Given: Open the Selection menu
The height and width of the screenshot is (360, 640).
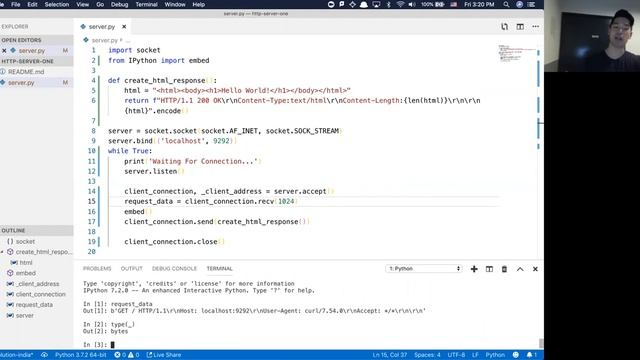Looking at the screenshot, I should (57, 4).
